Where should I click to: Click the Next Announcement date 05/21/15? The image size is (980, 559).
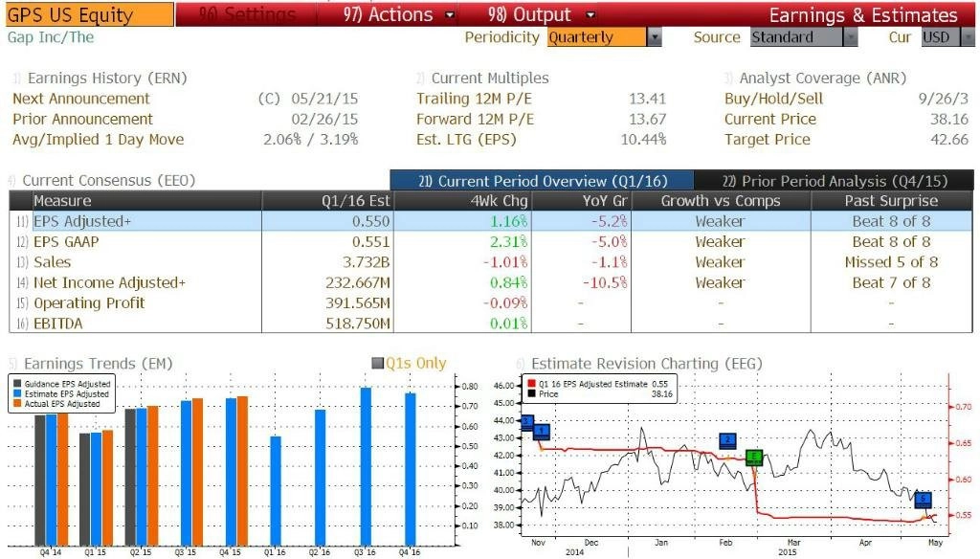point(324,99)
